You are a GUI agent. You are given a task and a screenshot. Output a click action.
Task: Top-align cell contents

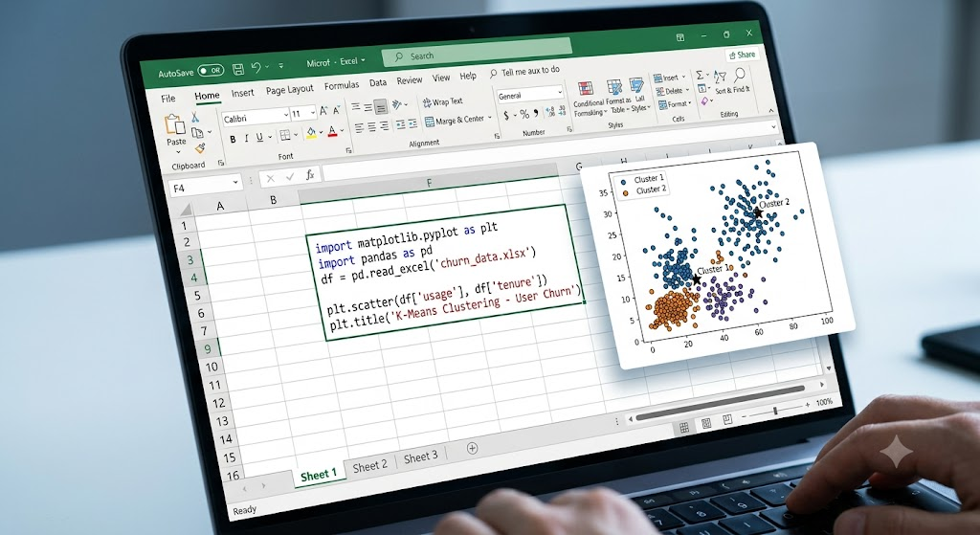pos(355,107)
